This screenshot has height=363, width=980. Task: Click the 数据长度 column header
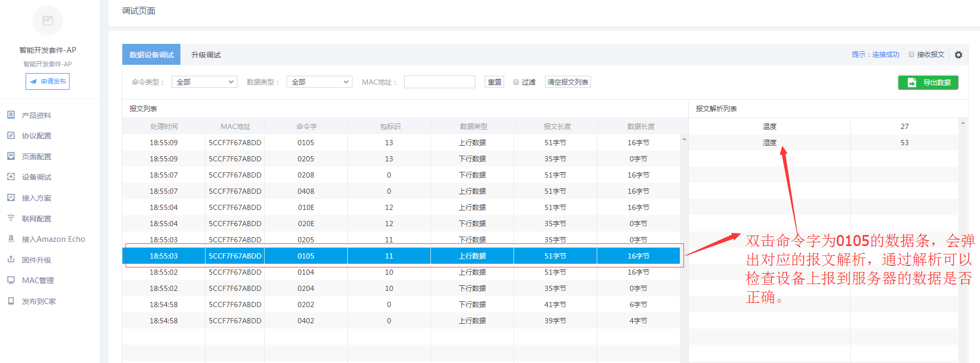pyautogui.click(x=641, y=126)
